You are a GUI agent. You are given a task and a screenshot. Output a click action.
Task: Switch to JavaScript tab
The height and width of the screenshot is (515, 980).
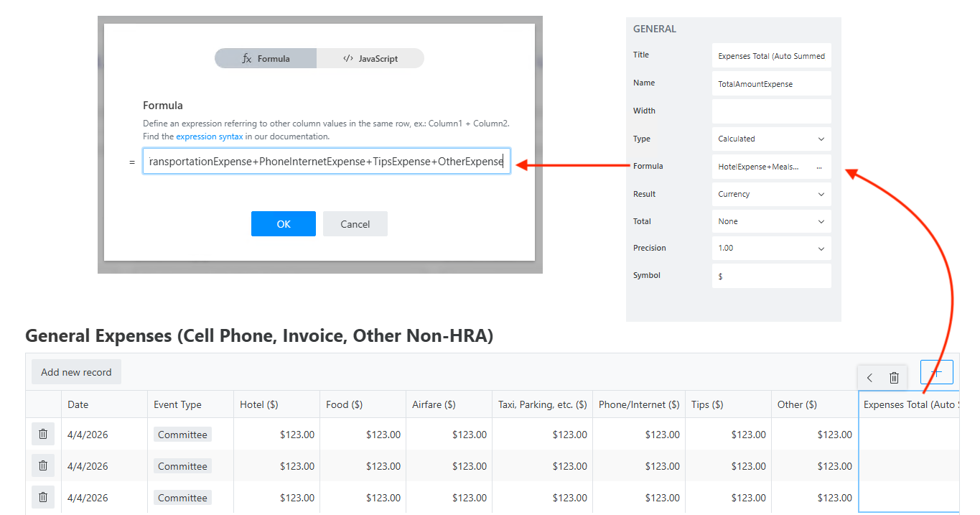click(370, 58)
